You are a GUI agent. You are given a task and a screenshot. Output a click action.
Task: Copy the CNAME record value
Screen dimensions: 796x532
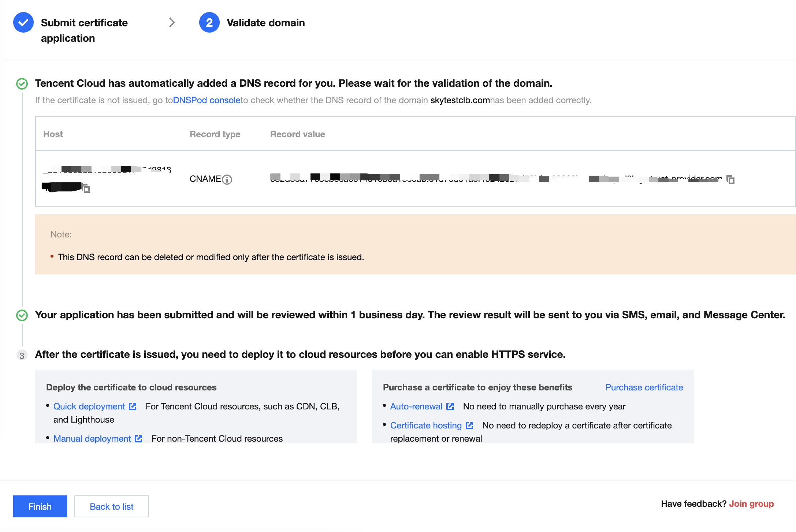click(730, 180)
